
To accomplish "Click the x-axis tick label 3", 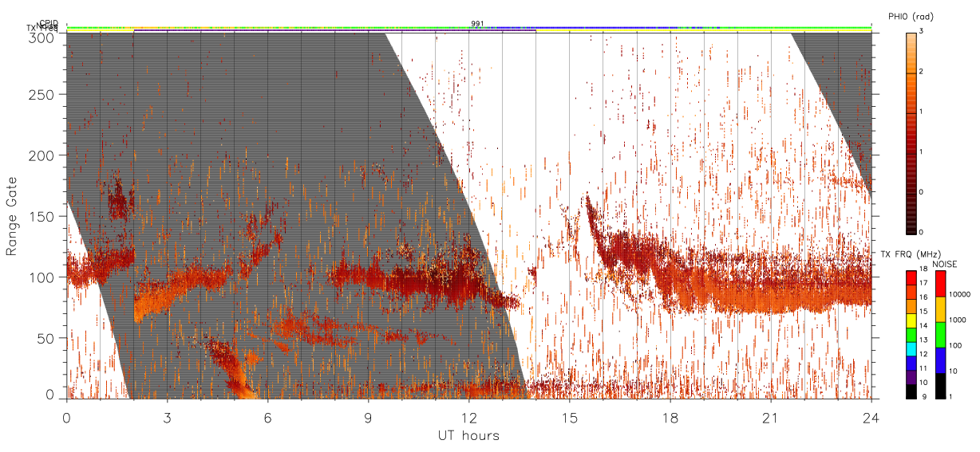I will click(167, 418).
